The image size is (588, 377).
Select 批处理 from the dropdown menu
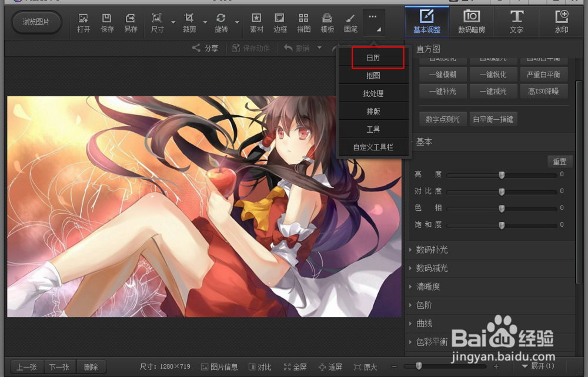[x=373, y=93]
